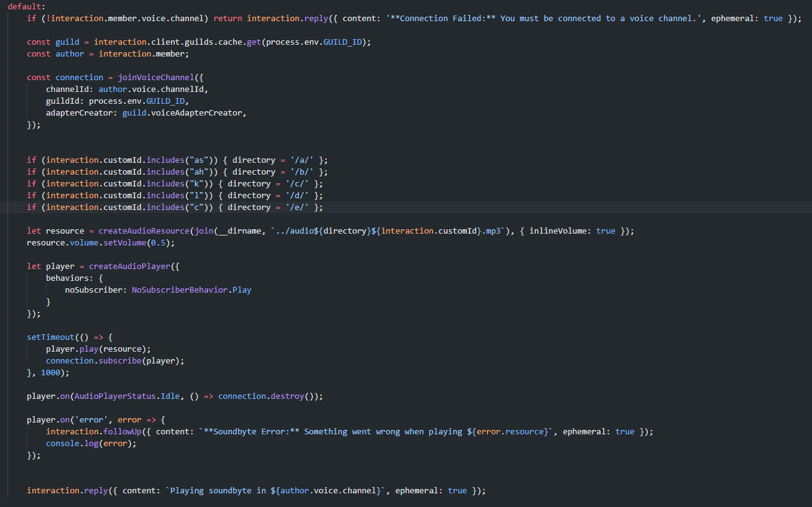The width and height of the screenshot is (812, 507).
Task: Click the 'behaviors:' property key
Action: (70, 278)
